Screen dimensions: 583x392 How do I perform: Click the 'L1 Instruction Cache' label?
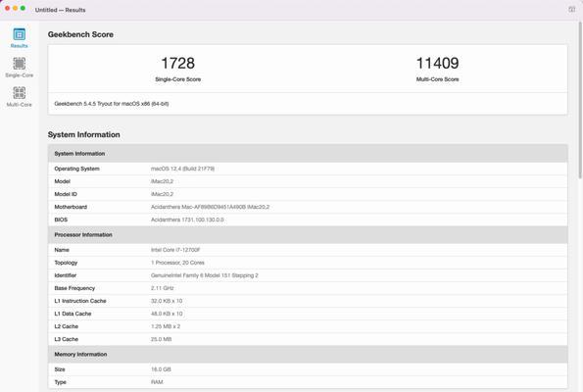pyautogui.click(x=80, y=301)
